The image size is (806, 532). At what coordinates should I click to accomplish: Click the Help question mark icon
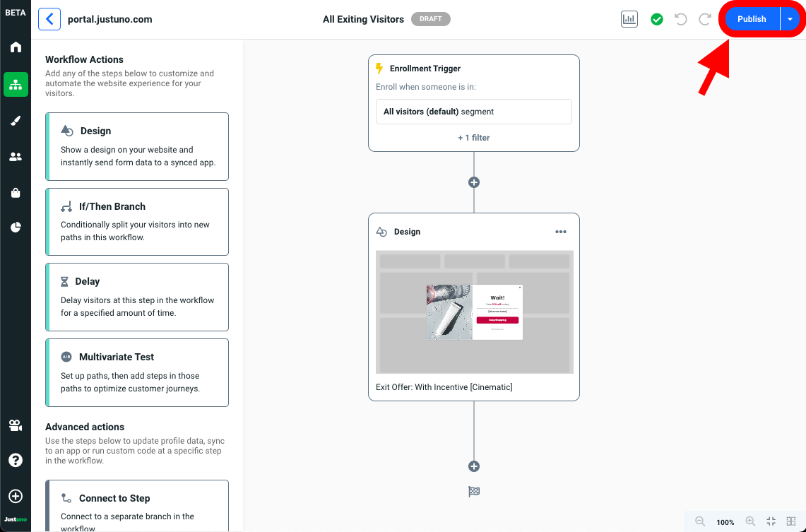(16, 460)
